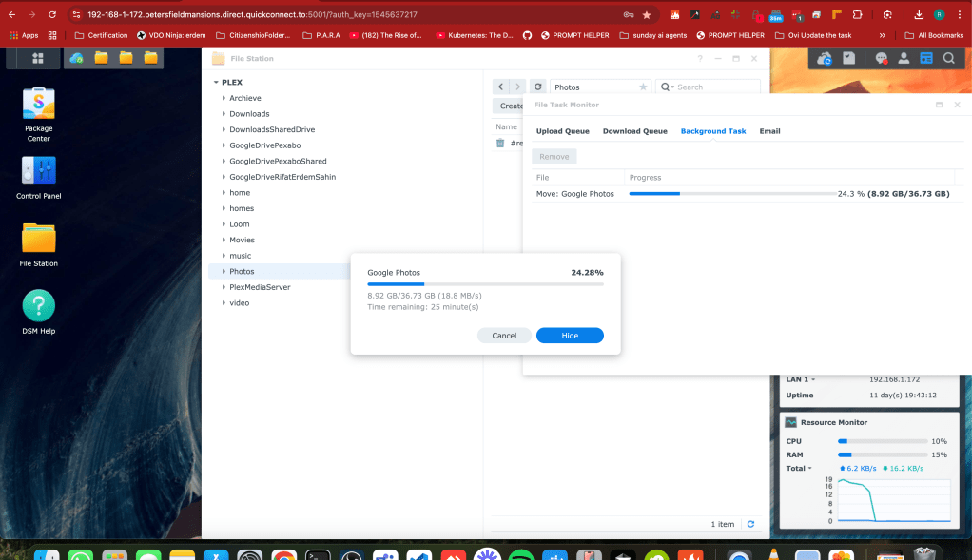
Task: Open the DSM notifications chat icon
Action: point(881,58)
